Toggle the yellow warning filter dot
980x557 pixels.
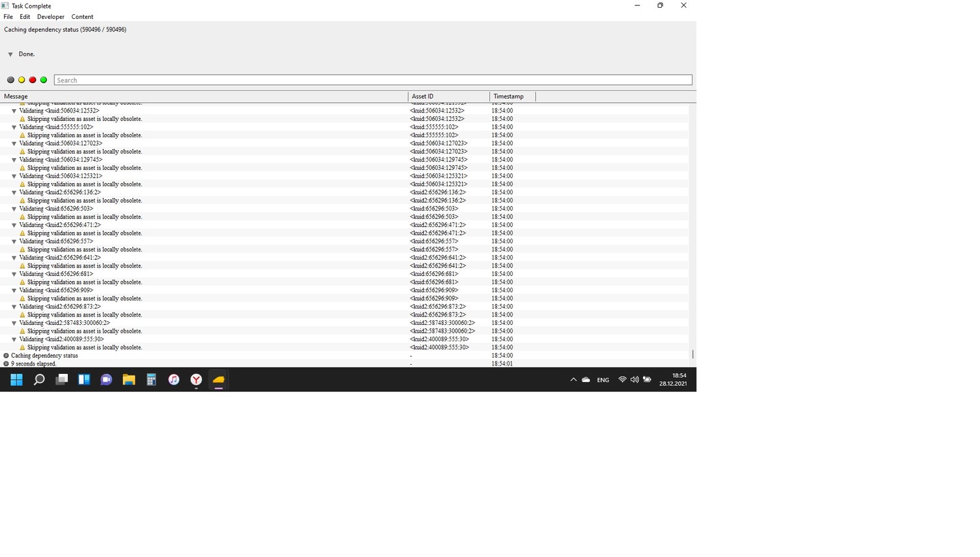coord(22,80)
